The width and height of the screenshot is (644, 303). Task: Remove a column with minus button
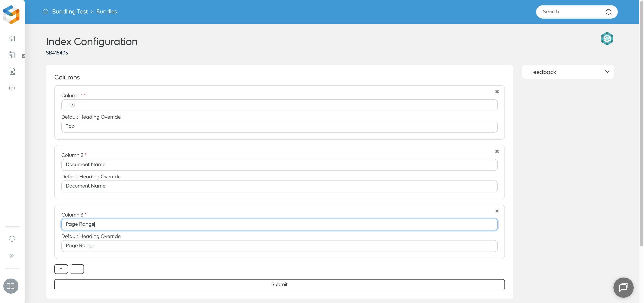click(x=77, y=269)
